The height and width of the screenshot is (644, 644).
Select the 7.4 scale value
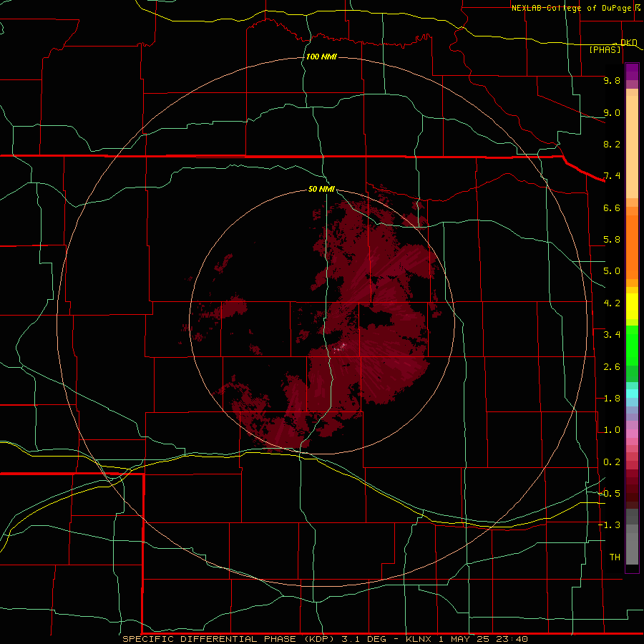click(612, 176)
